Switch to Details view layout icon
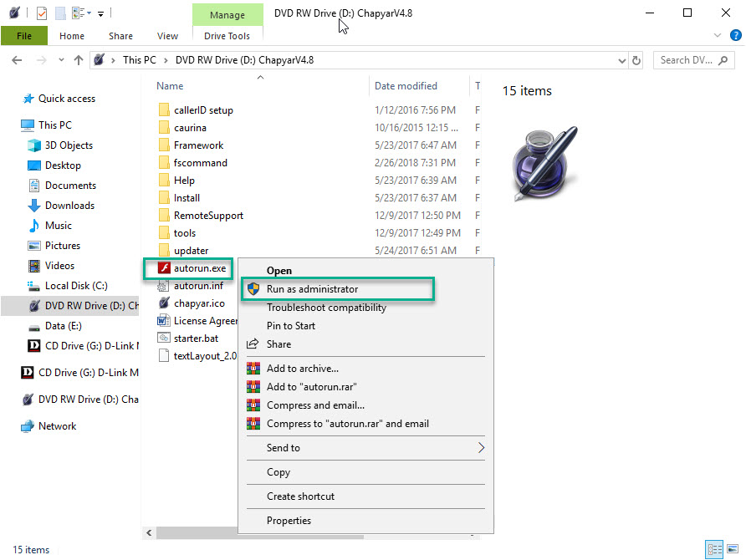This screenshot has height=560, width=746. tap(714, 549)
